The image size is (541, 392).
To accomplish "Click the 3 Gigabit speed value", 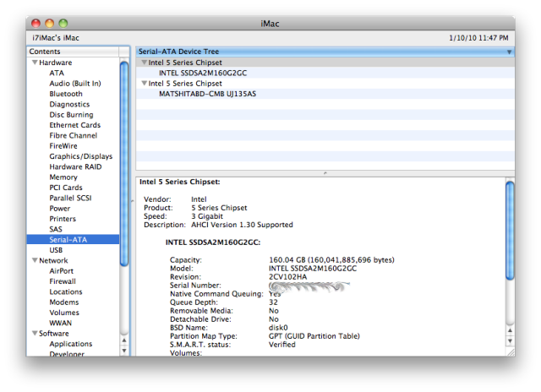I will pyautogui.click(x=207, y=216).
